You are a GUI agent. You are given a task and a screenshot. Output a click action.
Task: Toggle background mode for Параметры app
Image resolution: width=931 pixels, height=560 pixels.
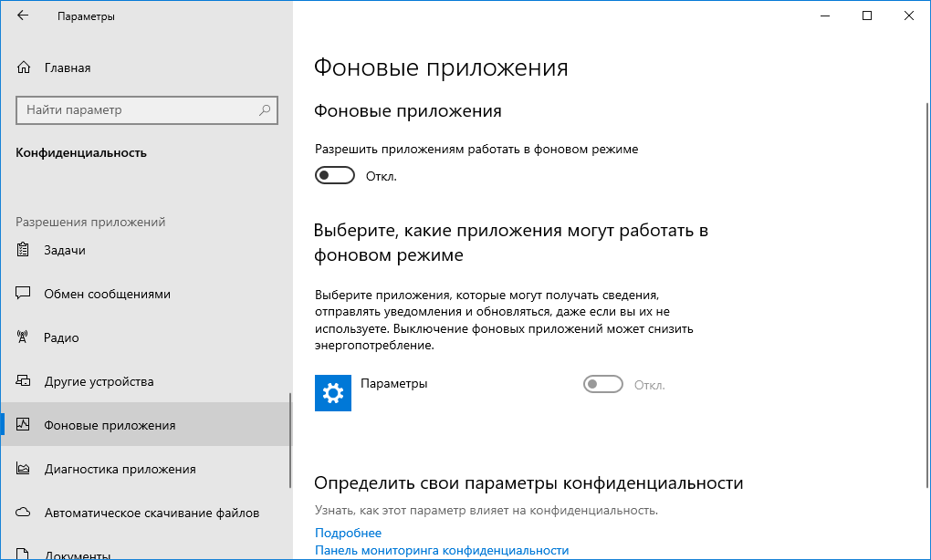[x=603, y=384]
